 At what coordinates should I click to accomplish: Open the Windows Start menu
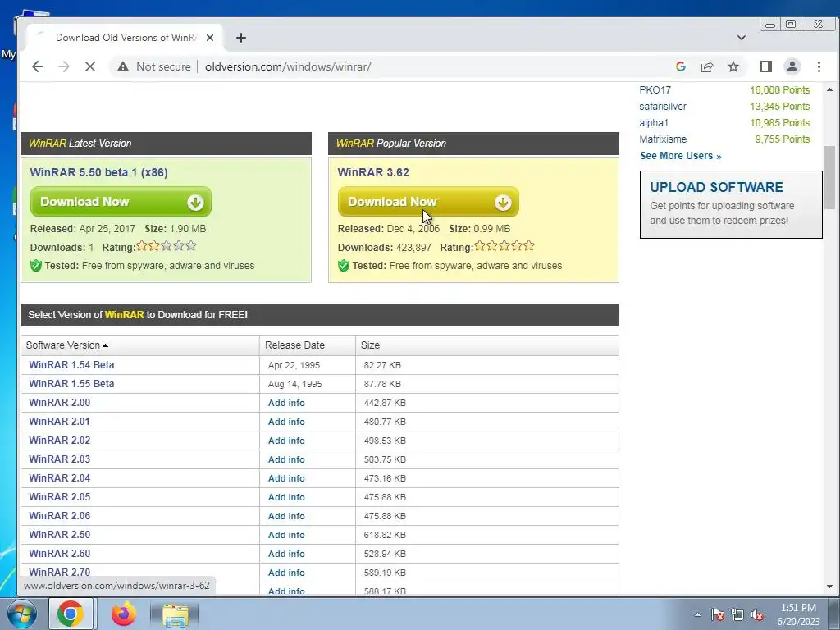click(21, 614)
